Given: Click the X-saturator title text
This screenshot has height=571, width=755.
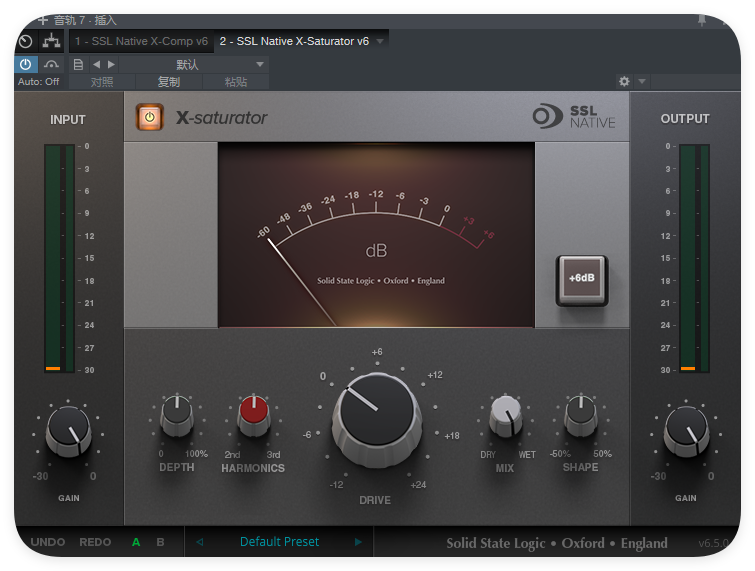Looking at the screenshot, I should point(221,117).
